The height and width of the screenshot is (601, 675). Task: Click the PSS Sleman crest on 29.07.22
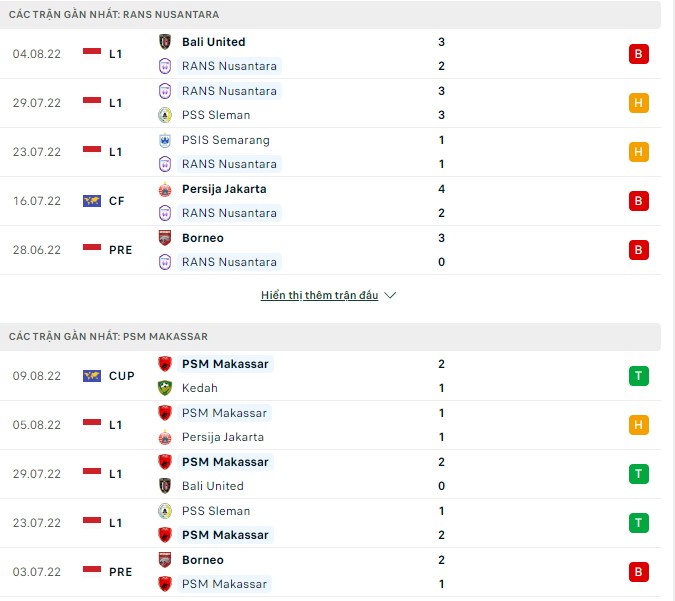click(165, 115)
